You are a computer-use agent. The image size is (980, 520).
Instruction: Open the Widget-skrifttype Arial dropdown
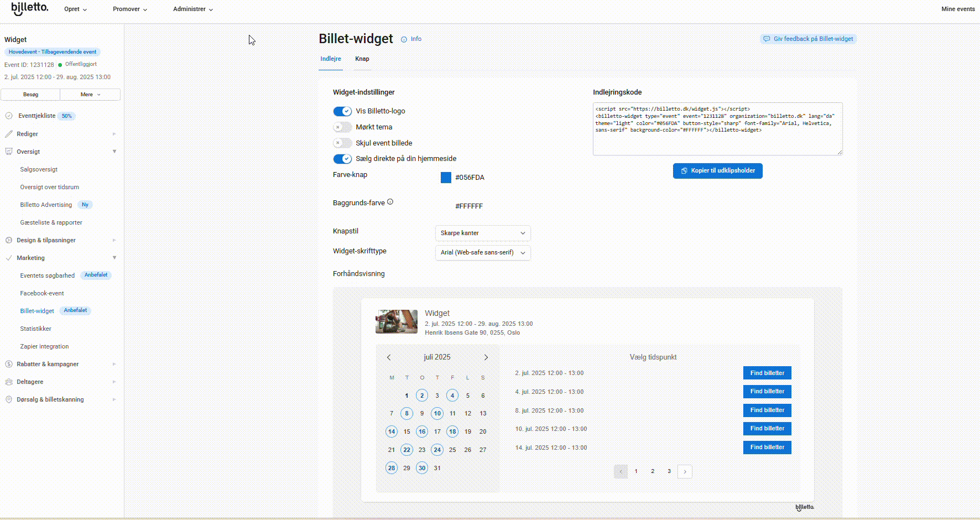tap(483, 253)
